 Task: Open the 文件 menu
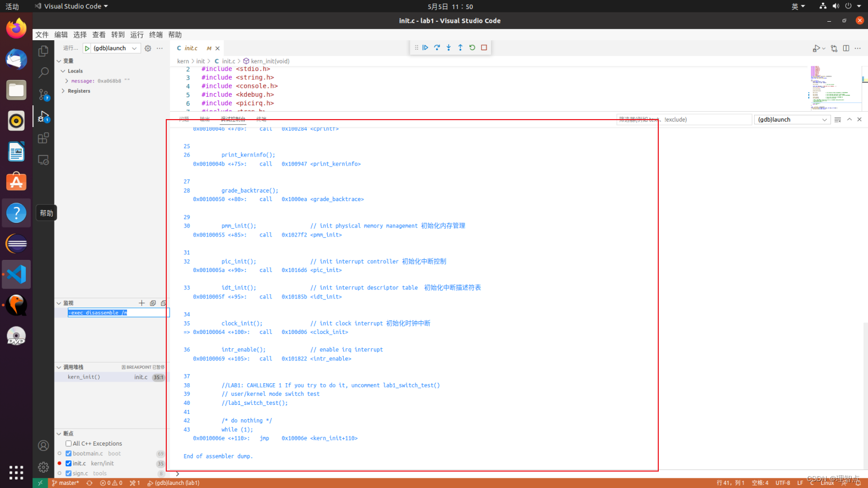pyautogui.click(x=42, y=35)
